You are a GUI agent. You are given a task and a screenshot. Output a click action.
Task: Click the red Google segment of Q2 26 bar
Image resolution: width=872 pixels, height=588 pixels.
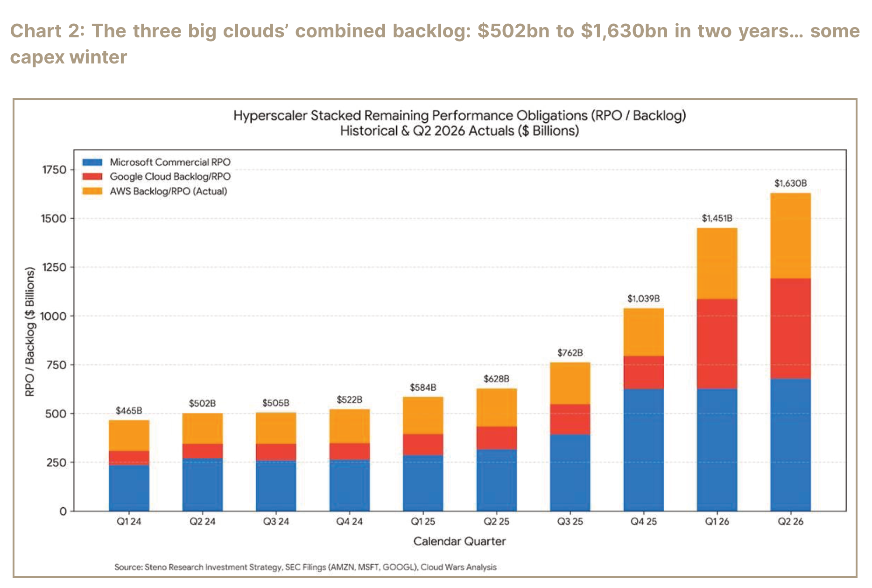[790, 329]
